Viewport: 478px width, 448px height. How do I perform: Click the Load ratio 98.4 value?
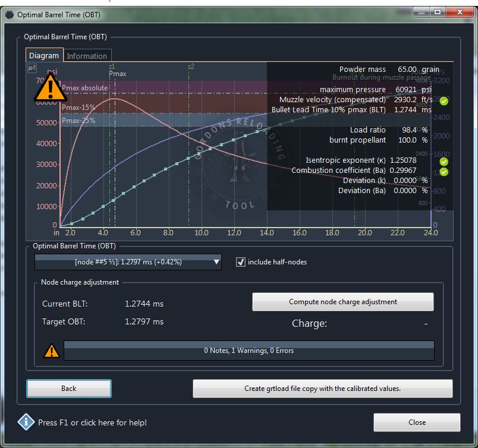coord(409,130)
